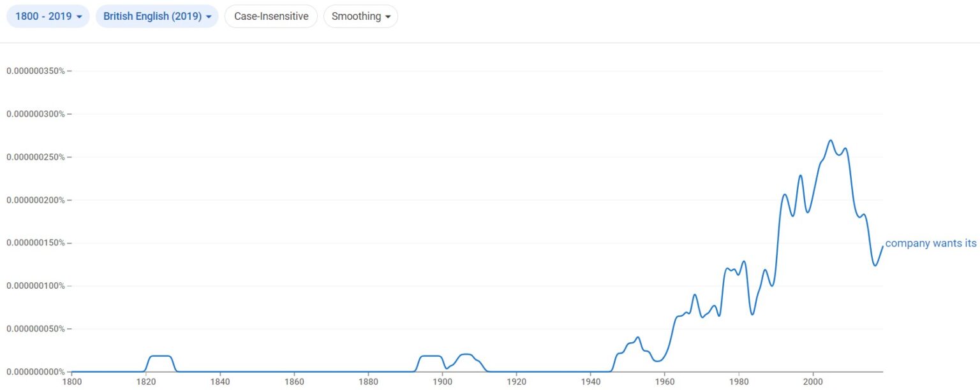
Task: Click the 0.000000250% y-axis label
Action: point(36,157)
